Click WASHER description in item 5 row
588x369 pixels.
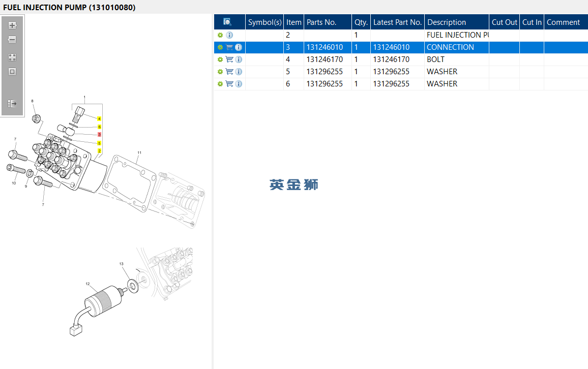point(457,72)
